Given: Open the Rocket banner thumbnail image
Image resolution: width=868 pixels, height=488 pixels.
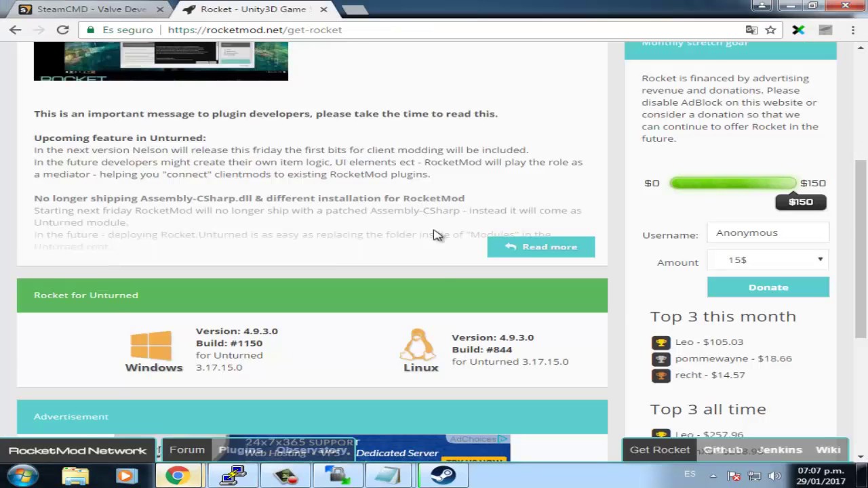Looking at the screenshot, I should tap(161, 61).
